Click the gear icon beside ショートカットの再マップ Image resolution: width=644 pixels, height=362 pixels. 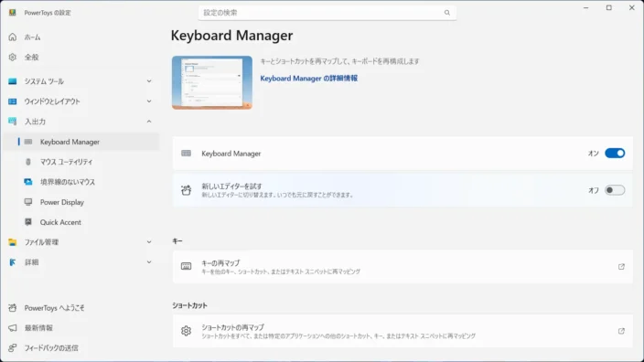coord(186,331)
